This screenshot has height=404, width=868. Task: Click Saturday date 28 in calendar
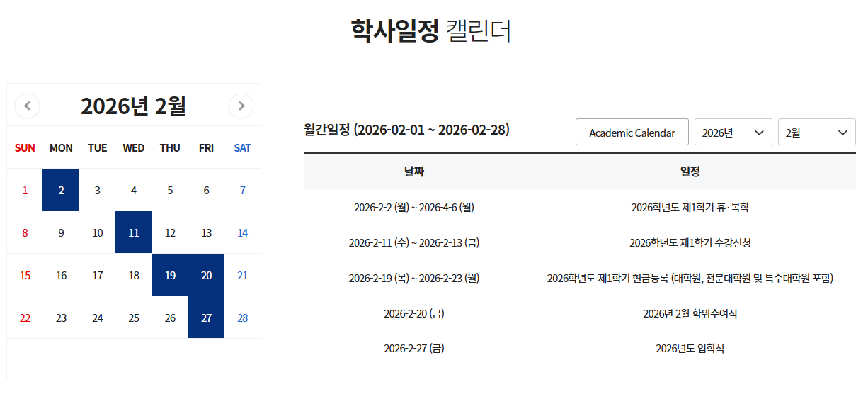click(242, 318)
